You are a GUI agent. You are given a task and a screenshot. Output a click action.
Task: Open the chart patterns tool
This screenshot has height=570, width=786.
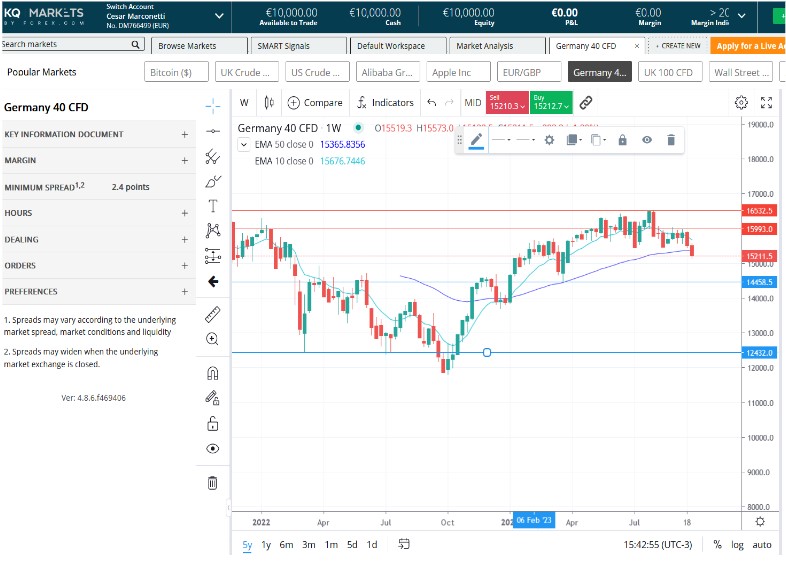(213, 230)
